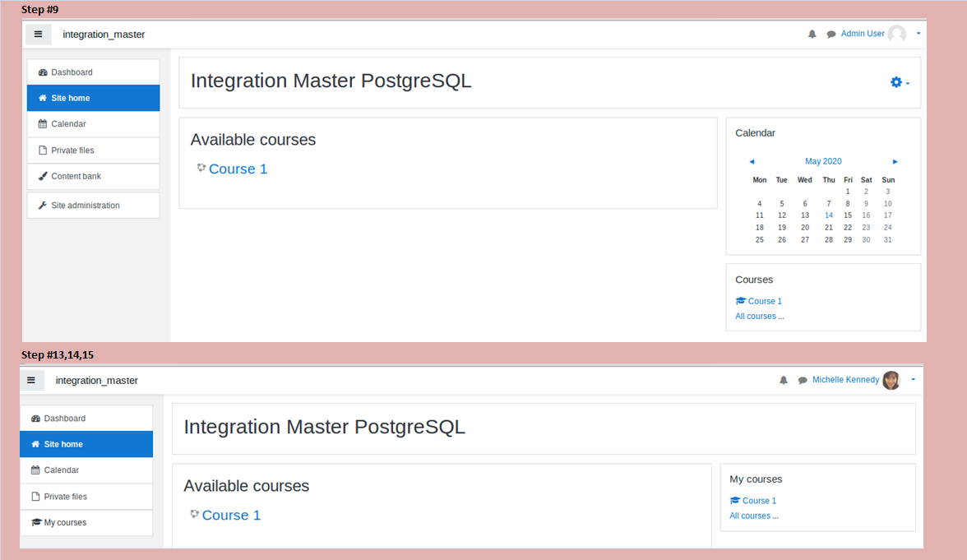
Task: Open Calendar in Admin User sidebar
Action: tap(93, 124)
